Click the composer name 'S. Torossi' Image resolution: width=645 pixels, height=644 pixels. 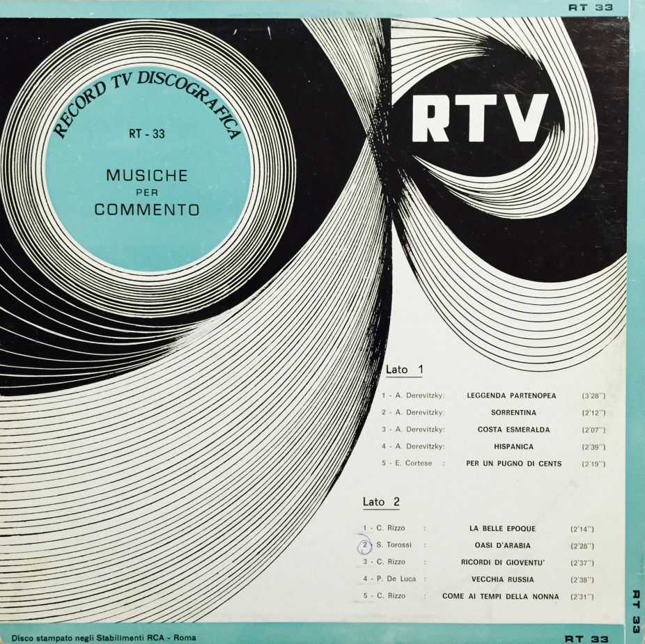[x=394, y=545]
